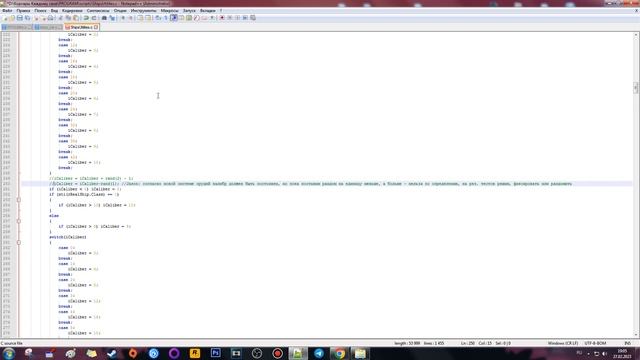This screenshot has height=360, width=640.
Task: Open the Опции menu
Action: pyautogui.click(x=120, y=11)
